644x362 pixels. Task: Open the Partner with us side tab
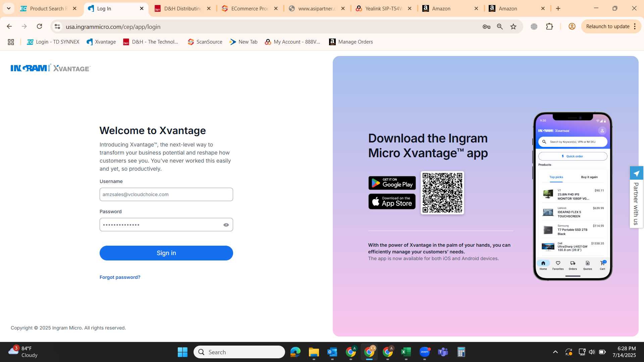pyautogui.click(x=636, y=197)
